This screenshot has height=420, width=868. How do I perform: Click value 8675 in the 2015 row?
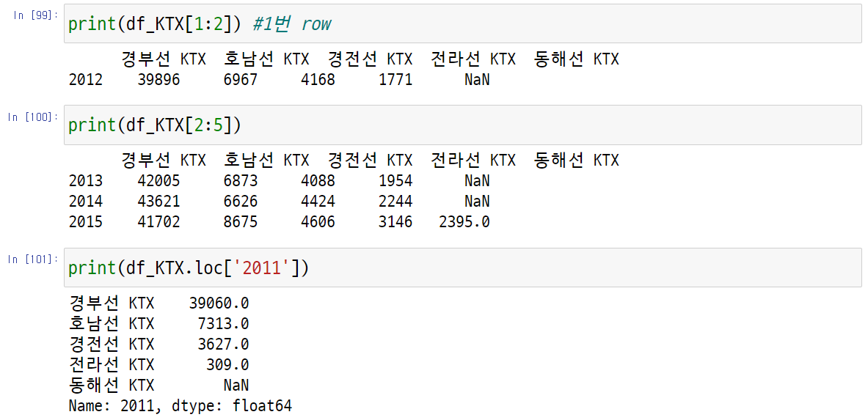coord(240,222)
